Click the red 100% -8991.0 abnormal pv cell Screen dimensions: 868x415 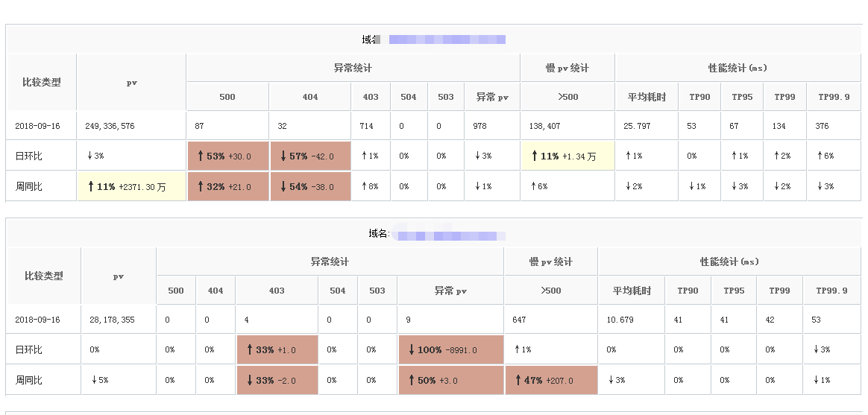450,349
